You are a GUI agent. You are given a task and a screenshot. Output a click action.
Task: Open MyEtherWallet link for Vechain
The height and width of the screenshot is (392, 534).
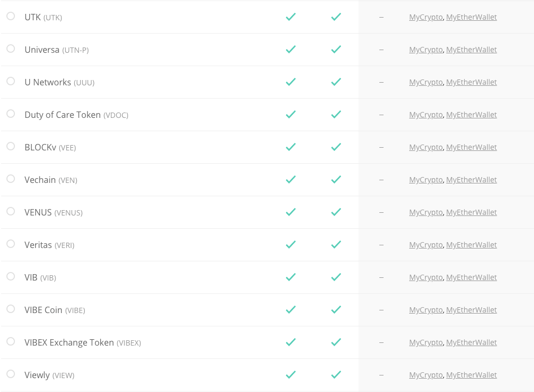472,180
